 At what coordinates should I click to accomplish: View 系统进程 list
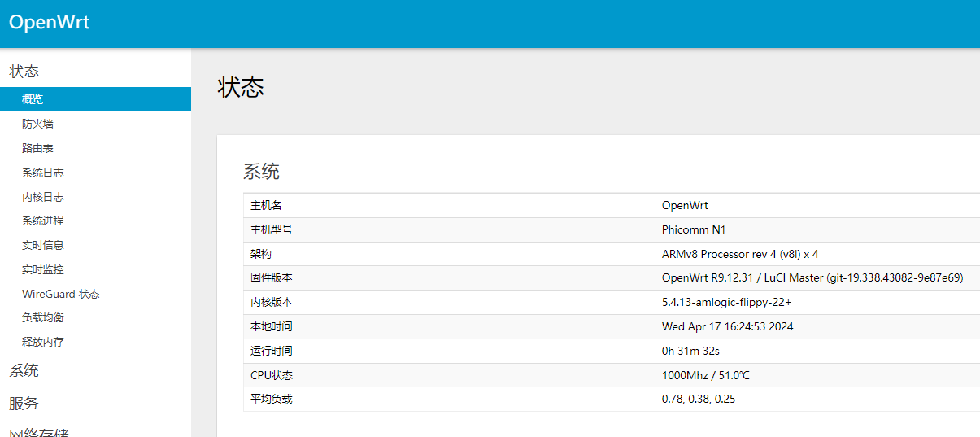[43, 221]
